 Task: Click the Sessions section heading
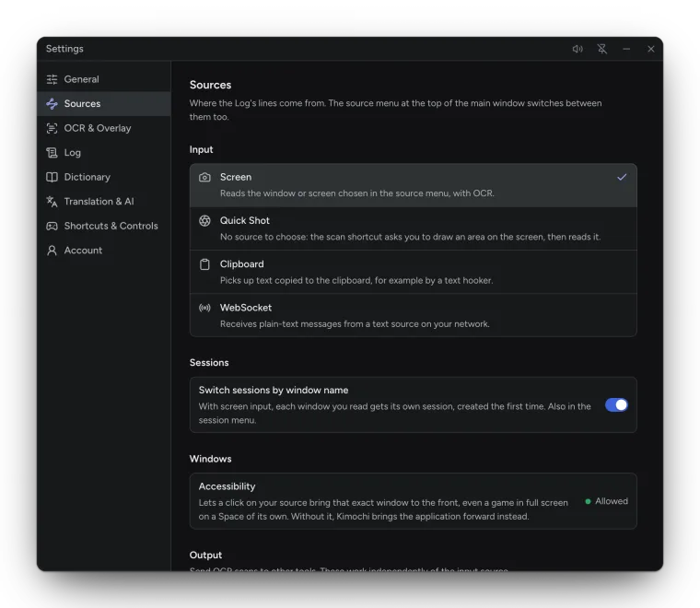[x=209, y=363]
